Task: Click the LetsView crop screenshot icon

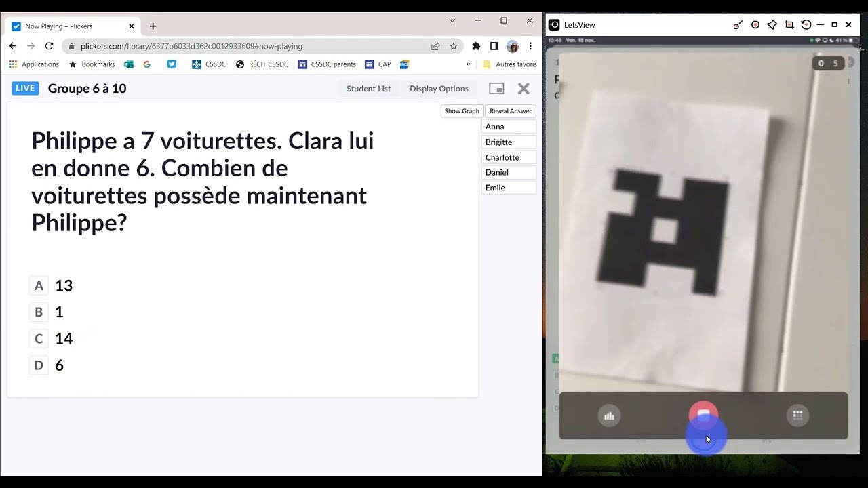Action: click(x=789, y=25)
